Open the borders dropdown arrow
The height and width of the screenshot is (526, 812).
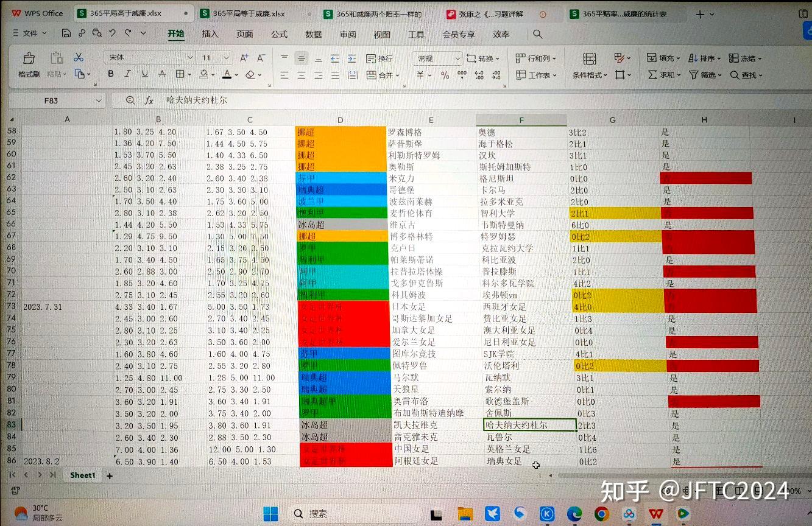189,74
